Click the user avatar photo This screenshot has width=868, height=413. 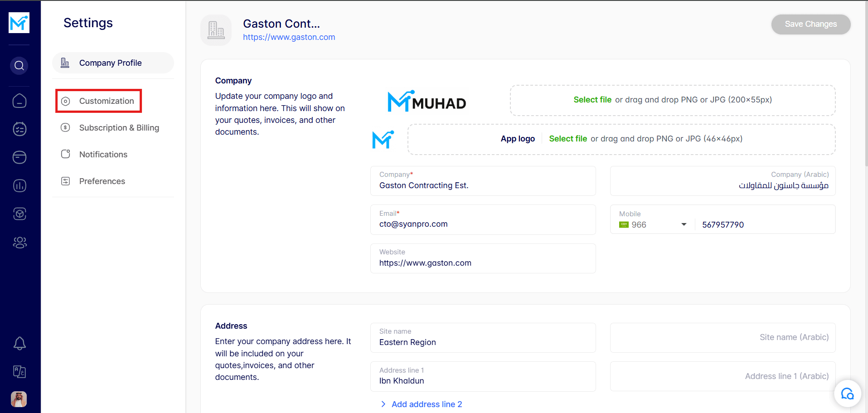(19, 399)
